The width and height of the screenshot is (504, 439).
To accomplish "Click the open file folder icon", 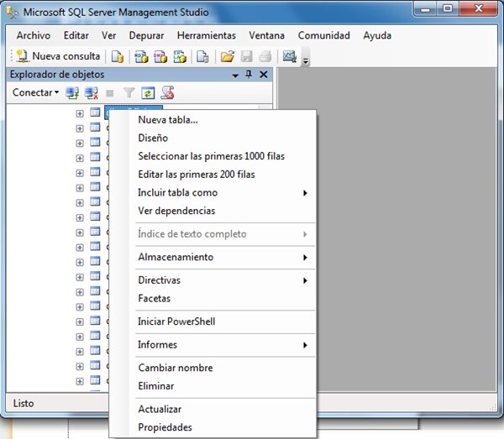I will pyautogui.click(x=227, y=56).
